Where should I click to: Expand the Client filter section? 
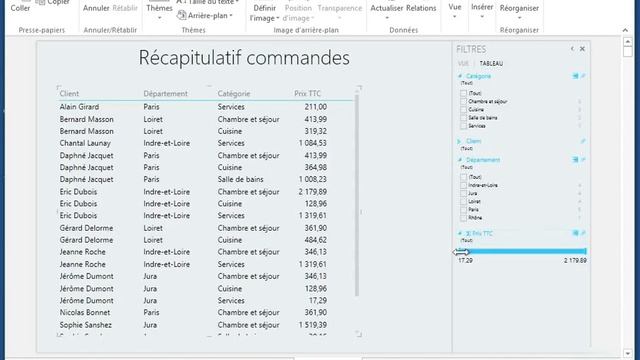click(x=460, y=141)
